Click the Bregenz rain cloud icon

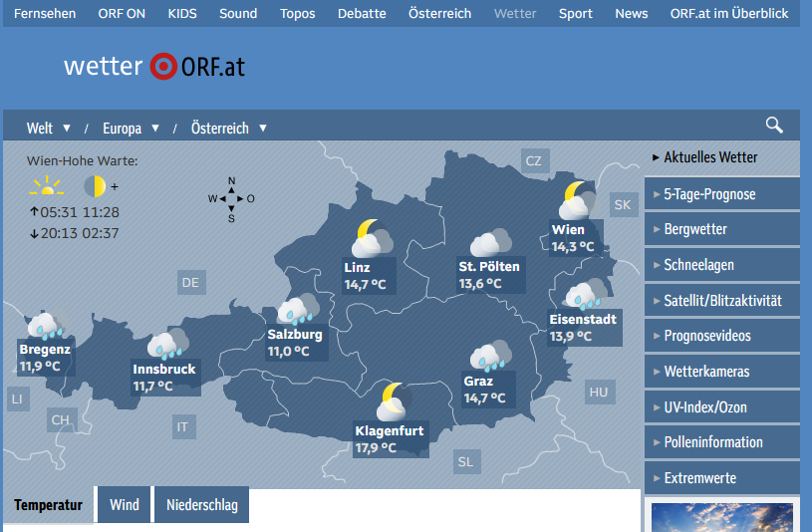[48, 325]
